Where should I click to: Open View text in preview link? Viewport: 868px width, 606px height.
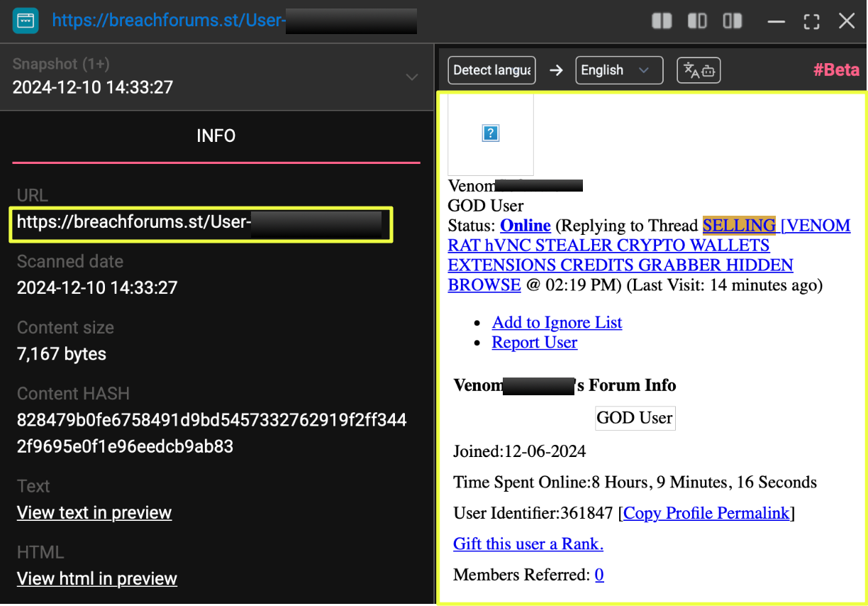[x=94, y=512]
